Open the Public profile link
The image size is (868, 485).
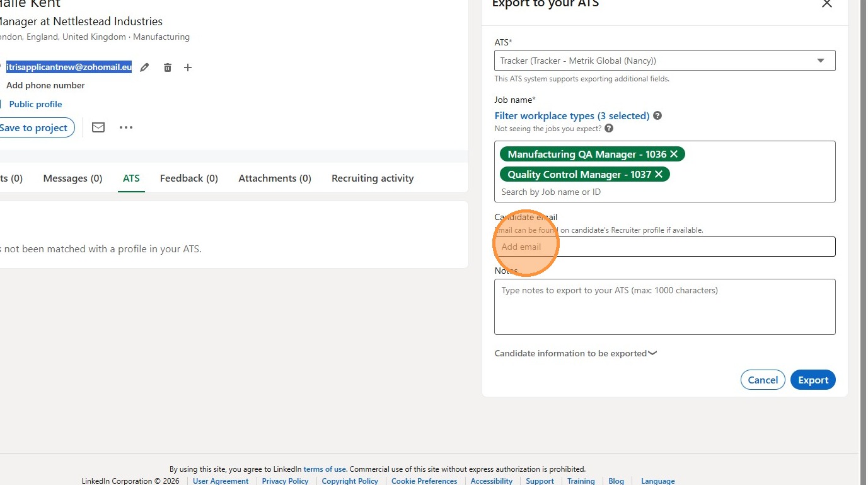pos(35,104)
